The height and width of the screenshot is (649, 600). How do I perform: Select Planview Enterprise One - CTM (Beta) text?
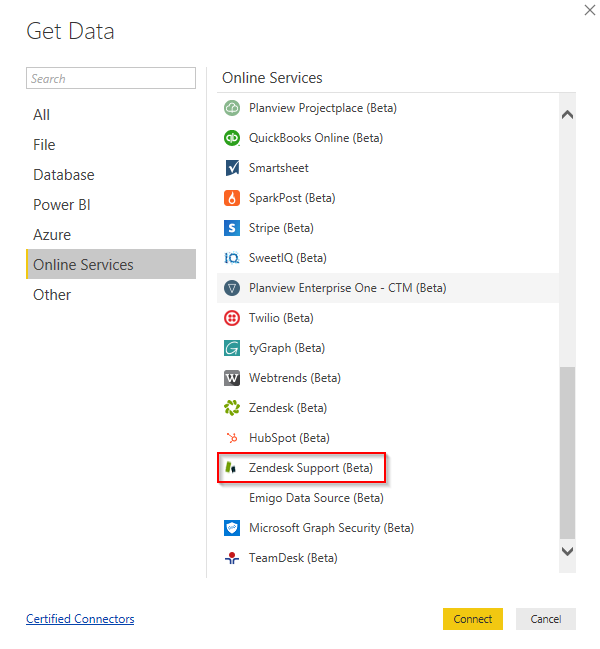pyautogui.click(x=348, y=288)
